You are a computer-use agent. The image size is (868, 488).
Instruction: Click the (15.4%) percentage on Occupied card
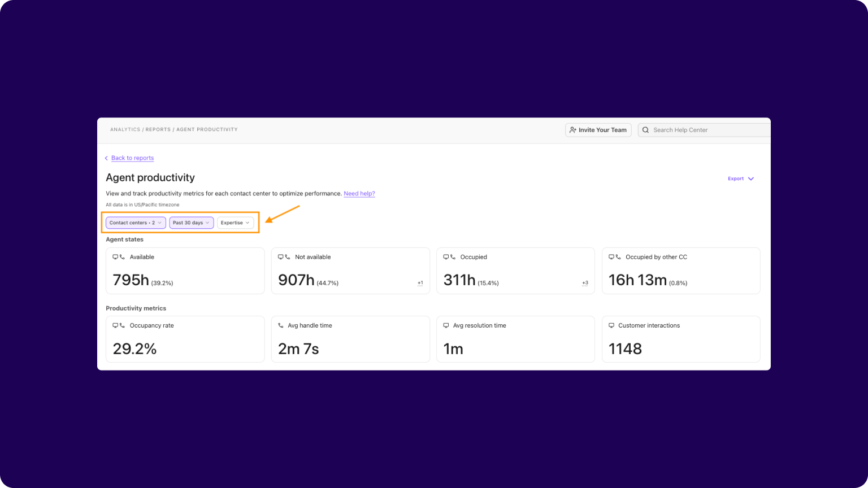(488, 284)
